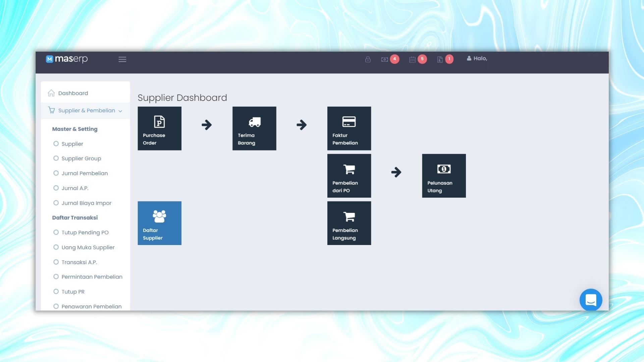Screen dimensions: 644x362
Task: Open Tutup PR link
Action: click(x=73, y=292)
